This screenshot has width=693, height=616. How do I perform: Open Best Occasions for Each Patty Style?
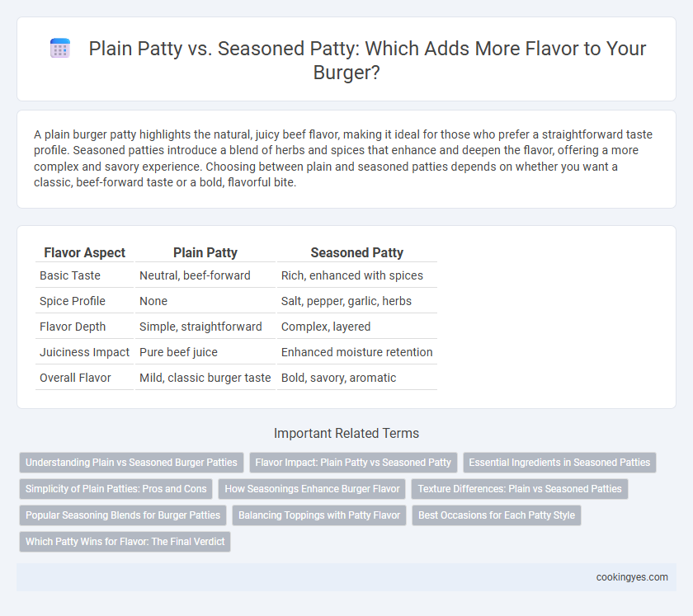tap(497, 515)
